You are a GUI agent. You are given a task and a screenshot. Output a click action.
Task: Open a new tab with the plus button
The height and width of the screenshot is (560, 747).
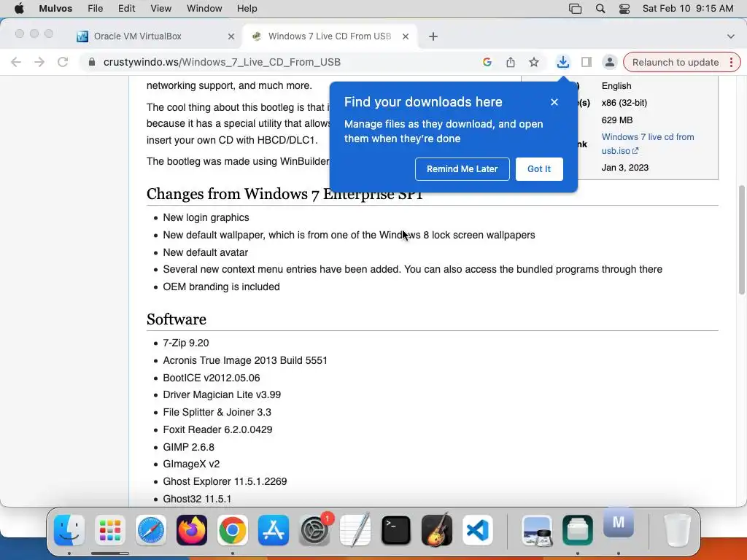click(433, 36)
